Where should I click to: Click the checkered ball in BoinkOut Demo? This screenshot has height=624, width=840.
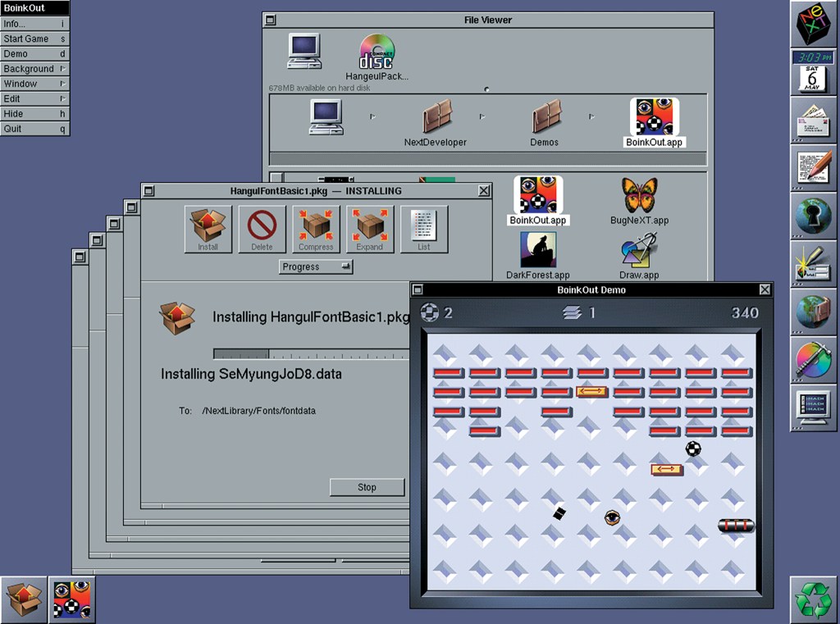tap(693, 449)
